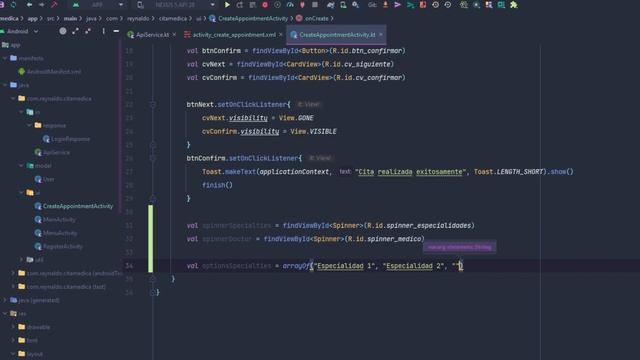
Task: Collapse the manifests folder
Action: tap(5, 58)
